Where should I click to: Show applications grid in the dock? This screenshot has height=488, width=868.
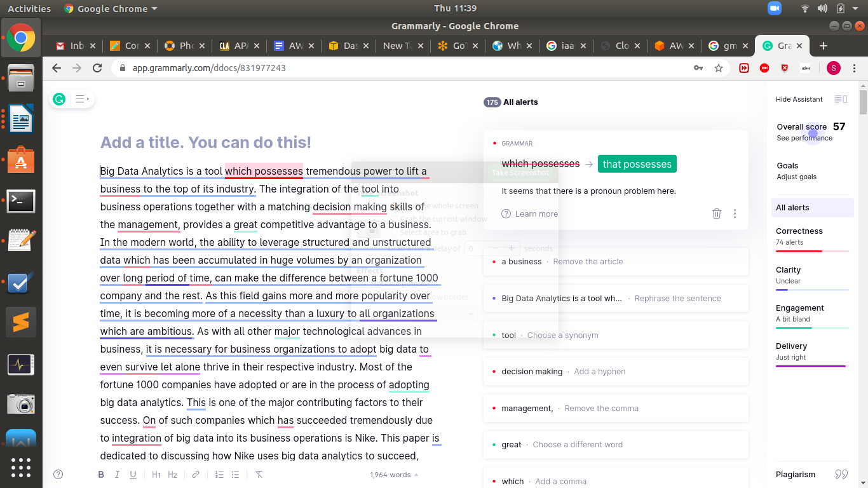point(21,468)
